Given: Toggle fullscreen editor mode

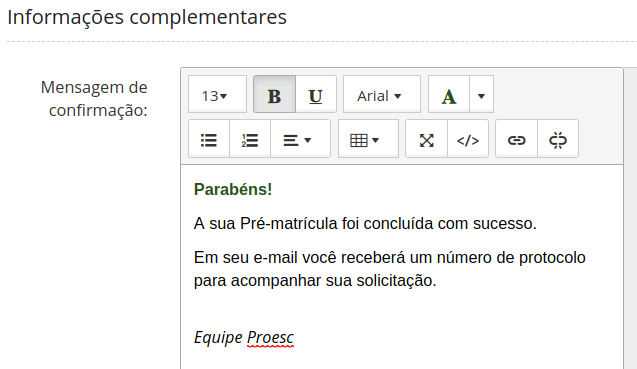Looking at the screenshot, I should 427,139.
